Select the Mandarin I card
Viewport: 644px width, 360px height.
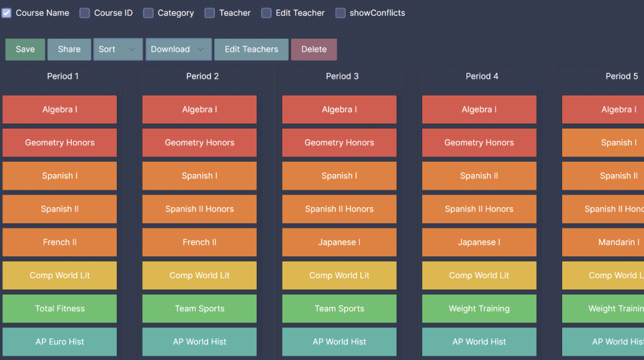[603, 242]
